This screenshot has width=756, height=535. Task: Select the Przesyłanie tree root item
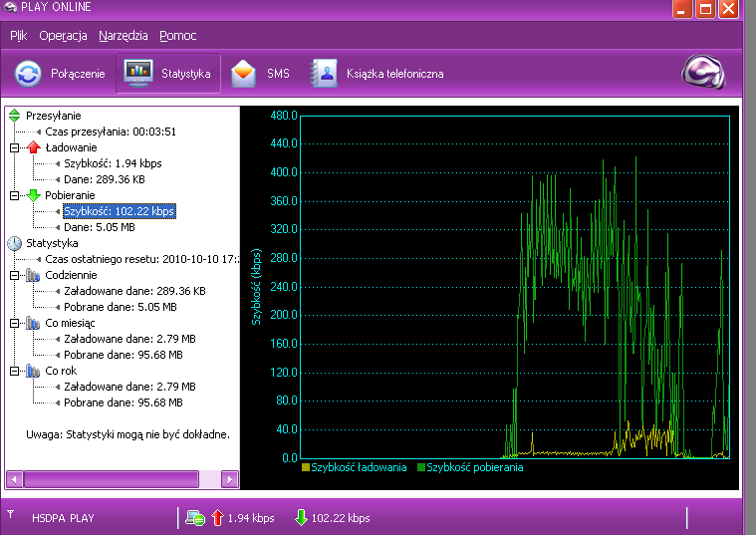[x=54, y=116]
